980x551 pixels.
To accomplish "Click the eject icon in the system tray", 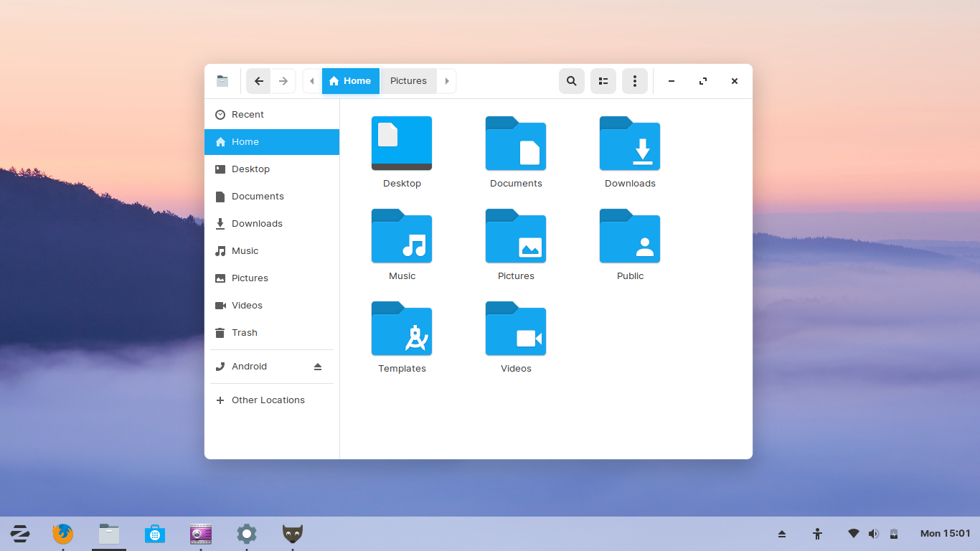I will click(x=782, y=534).
